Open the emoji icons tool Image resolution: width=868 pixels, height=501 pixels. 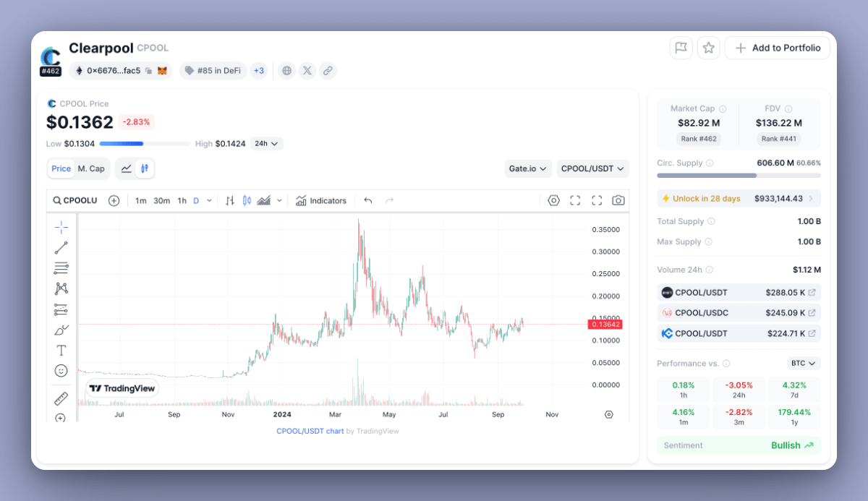[61, 371]
